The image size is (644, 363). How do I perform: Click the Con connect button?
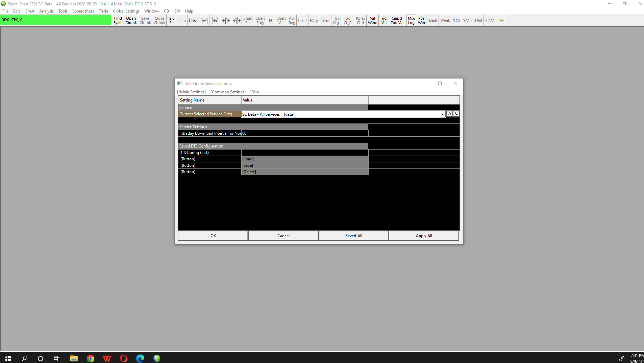coord(182,21)
